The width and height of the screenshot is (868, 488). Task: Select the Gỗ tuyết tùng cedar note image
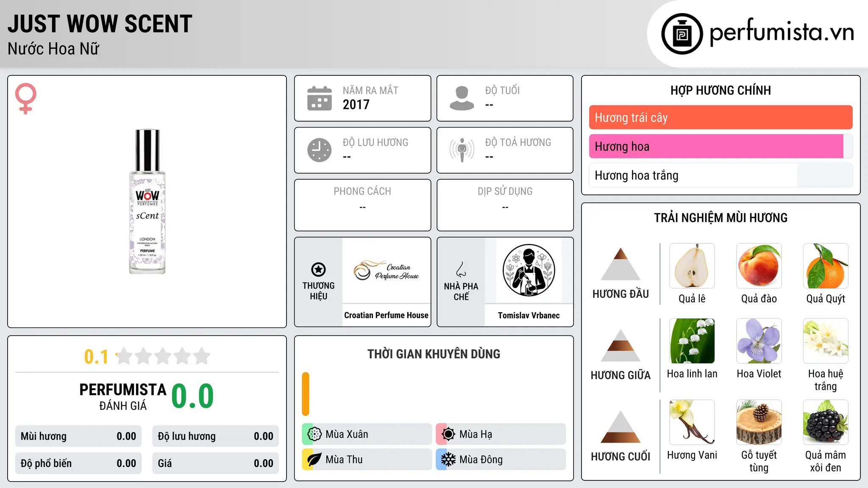(x=759, y=422)
